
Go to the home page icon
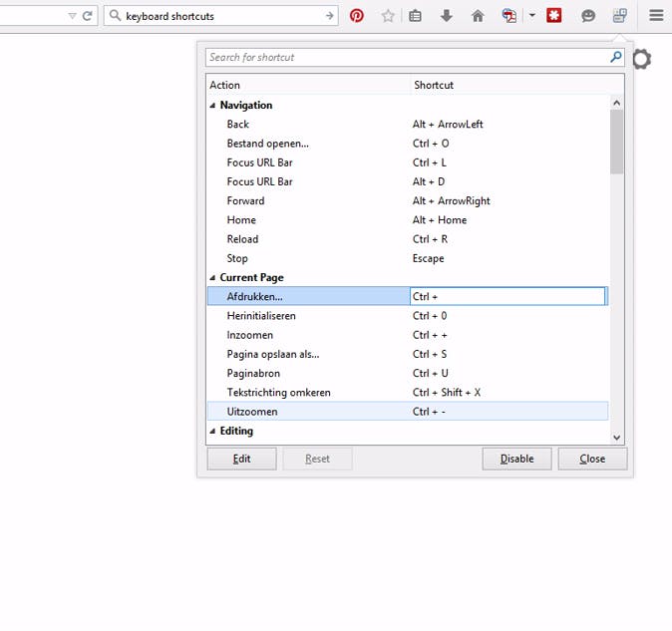(x=478, y=16)
